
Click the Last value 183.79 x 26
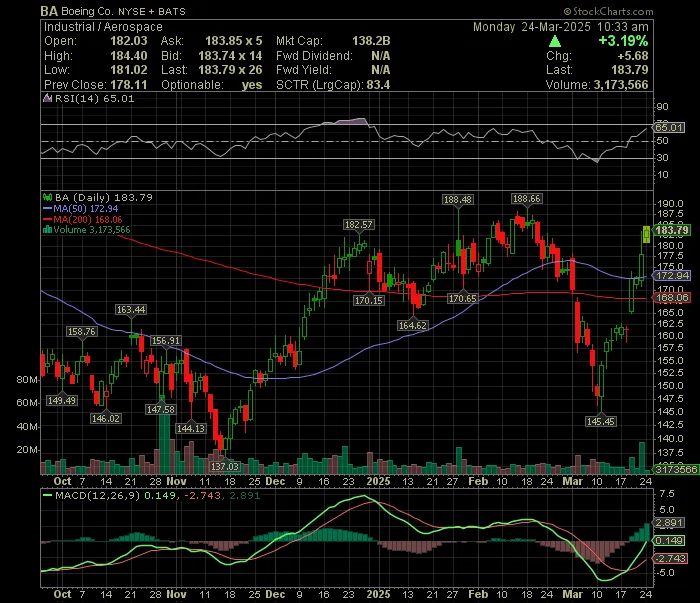pos(230,70)
